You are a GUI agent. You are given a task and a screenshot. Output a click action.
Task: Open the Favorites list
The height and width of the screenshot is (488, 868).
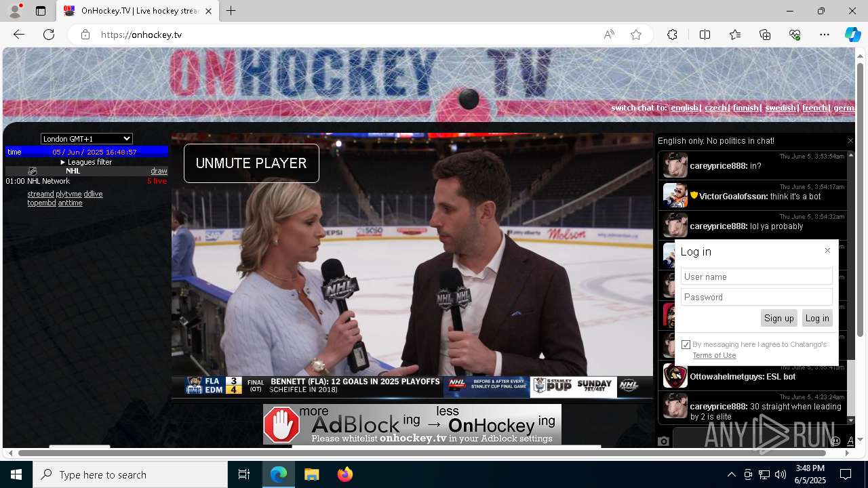(x=735, y=35)
